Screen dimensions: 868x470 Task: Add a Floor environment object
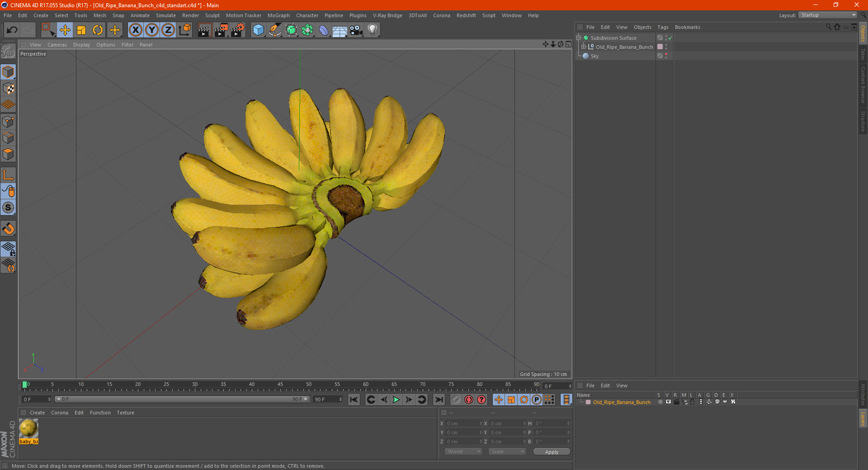(x=340, y=30)
